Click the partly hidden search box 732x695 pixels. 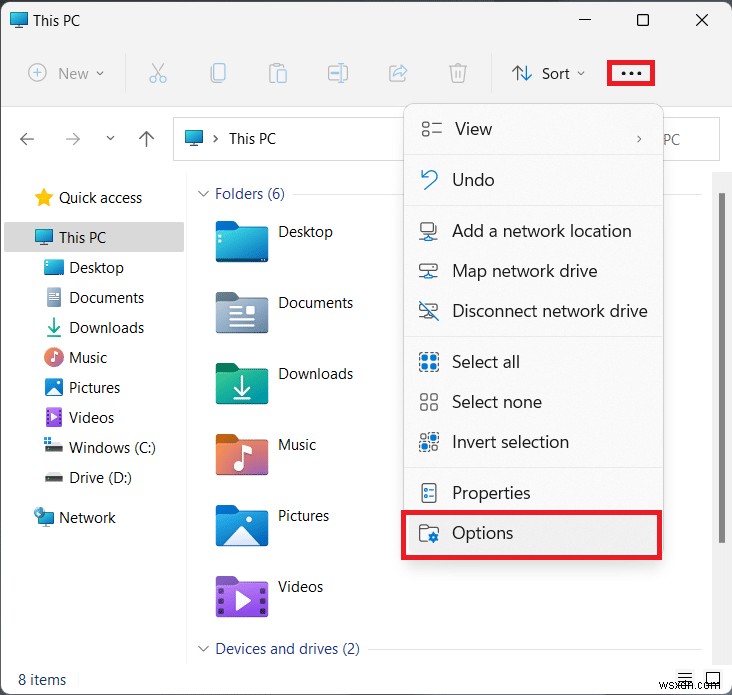tap(691, 139)
